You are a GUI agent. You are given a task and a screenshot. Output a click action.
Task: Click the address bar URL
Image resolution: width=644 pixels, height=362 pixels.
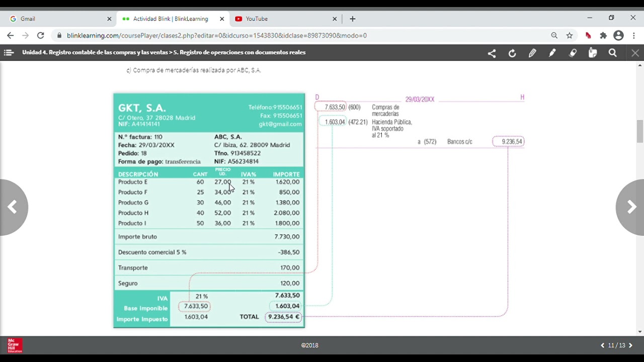[216, 36]
